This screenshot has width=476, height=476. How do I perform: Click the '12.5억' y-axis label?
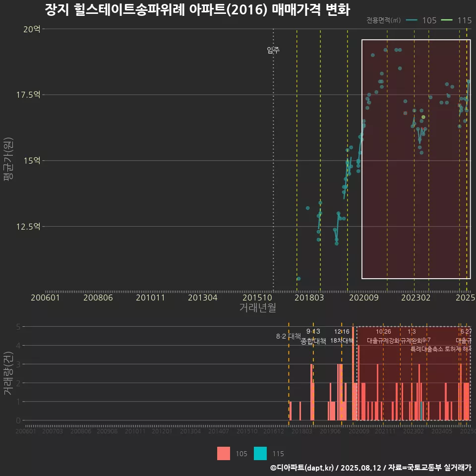click(28, 227)
